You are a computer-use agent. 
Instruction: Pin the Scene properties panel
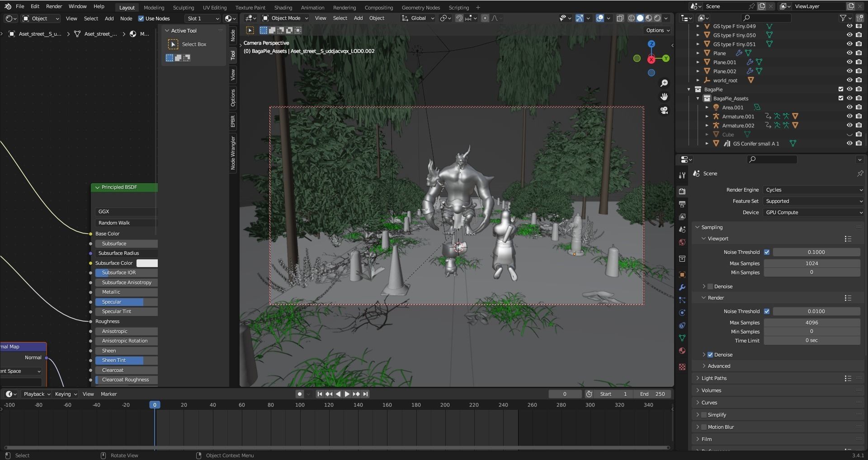tap(860, 174)
